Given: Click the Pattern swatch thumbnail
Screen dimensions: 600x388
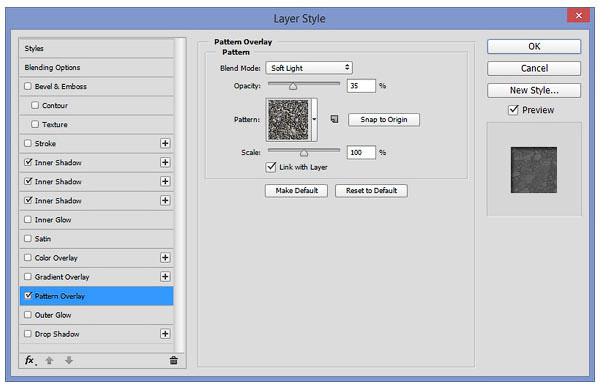Looking at the screenshot, I should [289, 120].
